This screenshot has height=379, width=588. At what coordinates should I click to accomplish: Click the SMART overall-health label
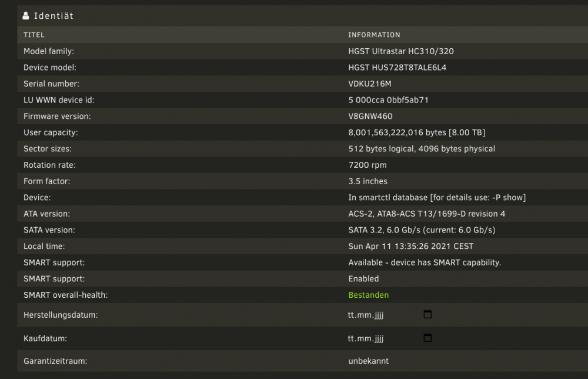coord(66,295)
